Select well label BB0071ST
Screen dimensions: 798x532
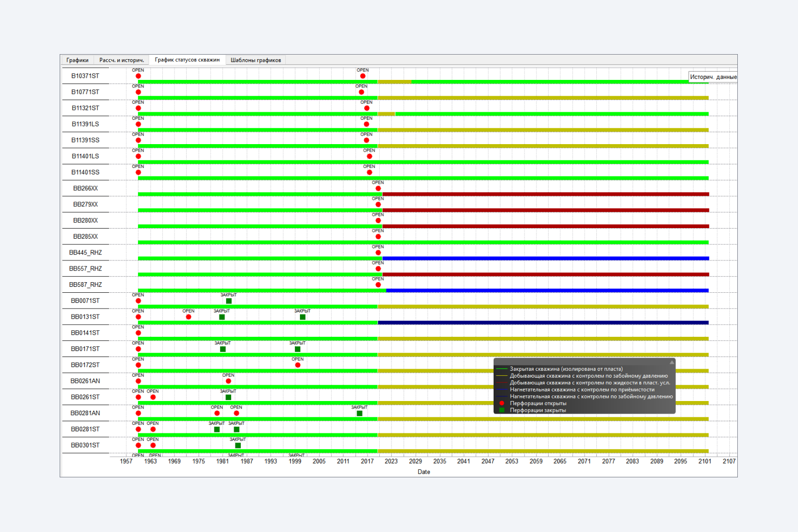pyautogui.click(x=85, y=301)
